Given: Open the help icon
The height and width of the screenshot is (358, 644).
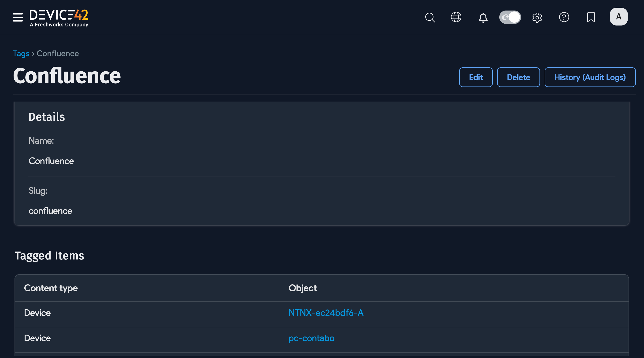Looking at the screenshot, I should [564, 17].
